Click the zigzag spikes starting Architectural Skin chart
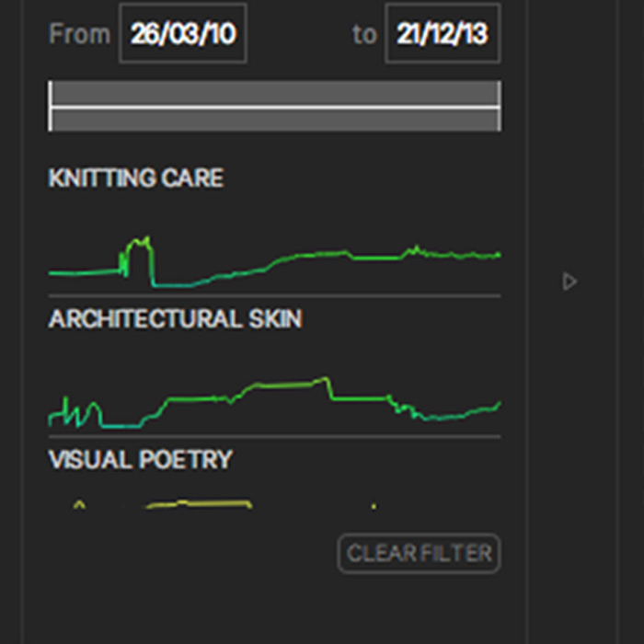Viewport: 644px width, 644px height. [x=81, y=410]
